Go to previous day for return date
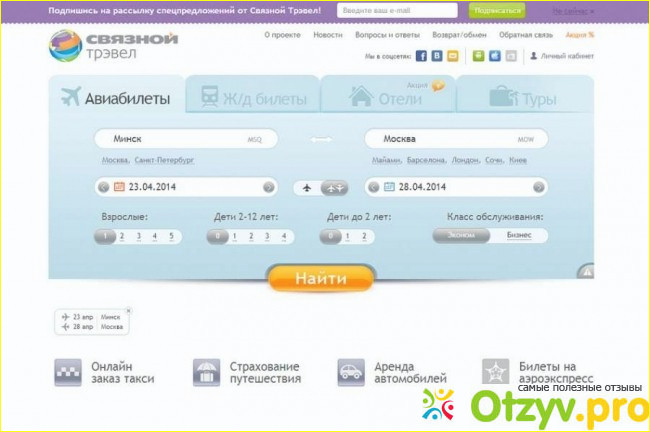 click(371, 187)
